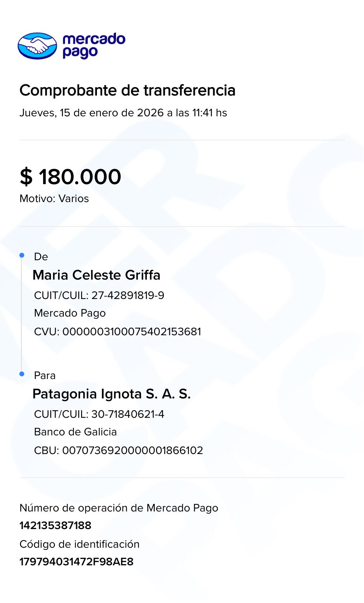Image resolution: width=364 pixels, height=603 pixels.
Task: Select the identification code 179794031472F98AE8
Action: click(76, 562)
